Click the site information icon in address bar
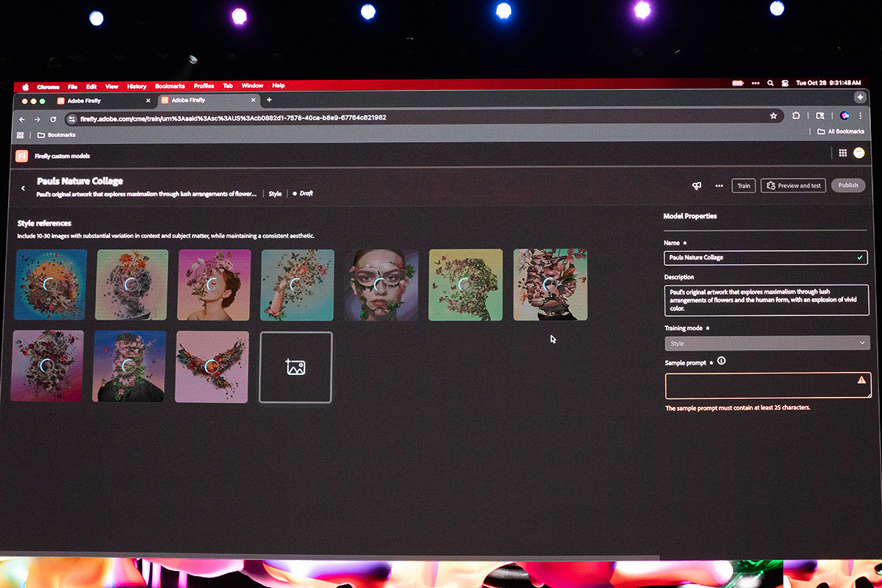882x588 pixels. point(72,118)
